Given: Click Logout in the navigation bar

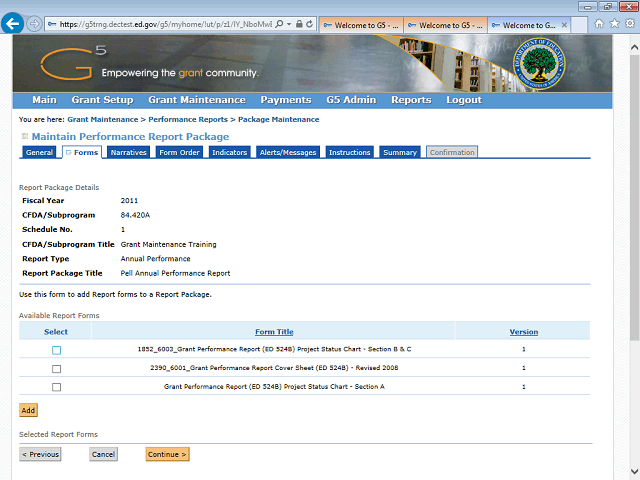Looking at the screenshot, I should point(464,100).
